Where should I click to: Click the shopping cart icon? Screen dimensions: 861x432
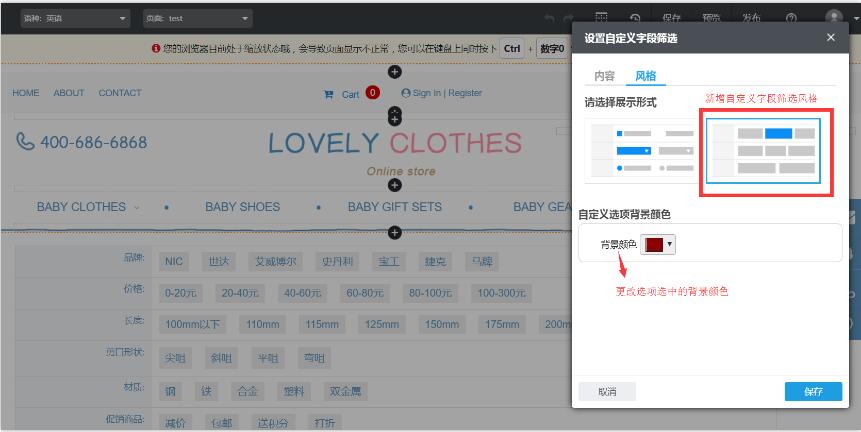tap(328, 94)
